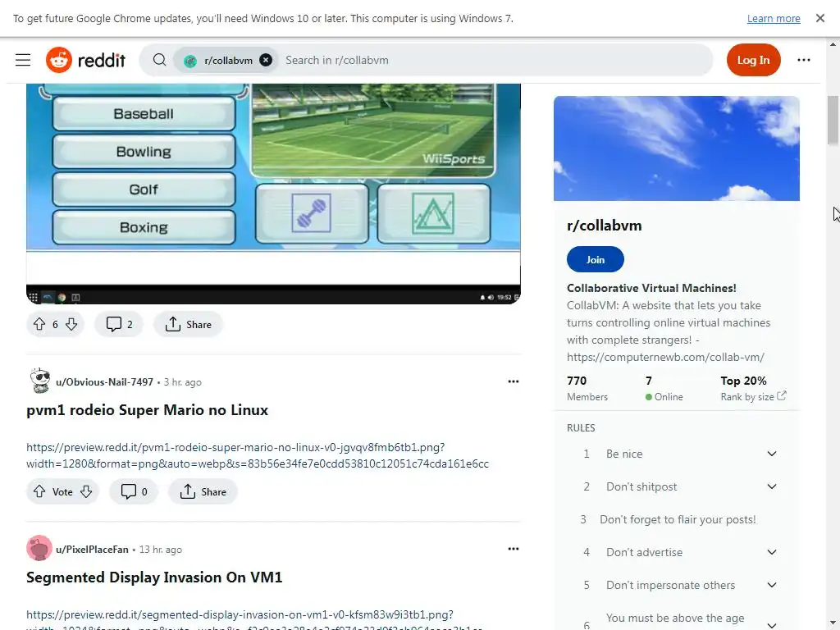Open the three-dot menu beside Log In
This screenshot has height=630, width=840.
click(x=804, y=60)
